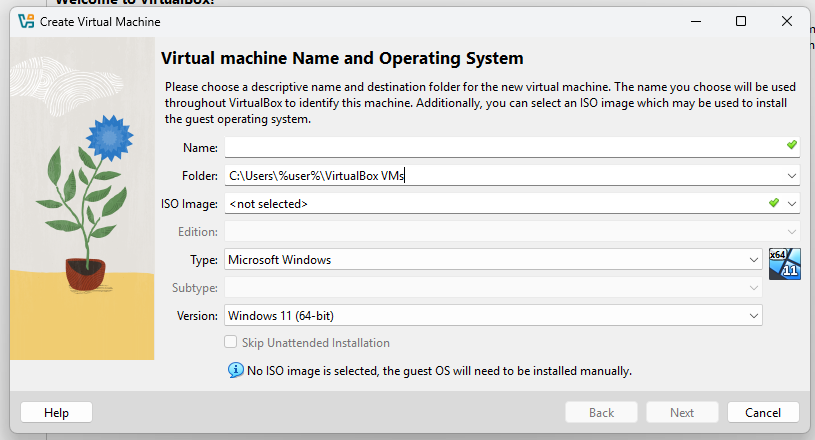Click the green checkmark in Name field
Viewport: 815px width, 440px height.
792,145
